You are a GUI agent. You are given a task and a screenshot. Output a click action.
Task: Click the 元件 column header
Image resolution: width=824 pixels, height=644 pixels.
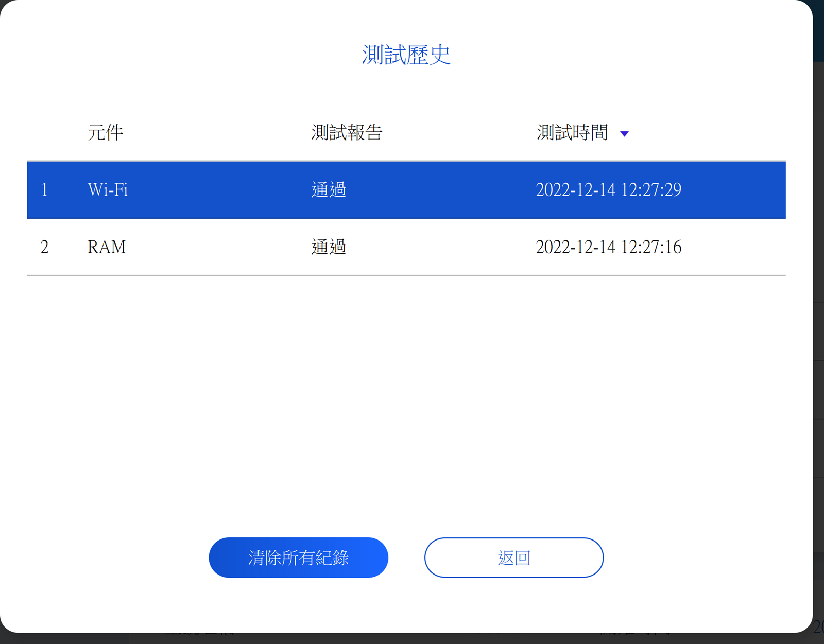point(105,133)
